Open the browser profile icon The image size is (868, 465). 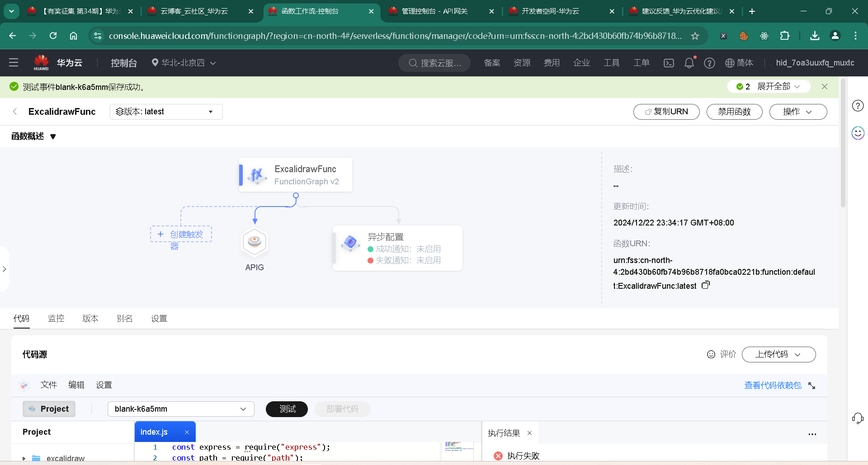click(x=835, y=36)
